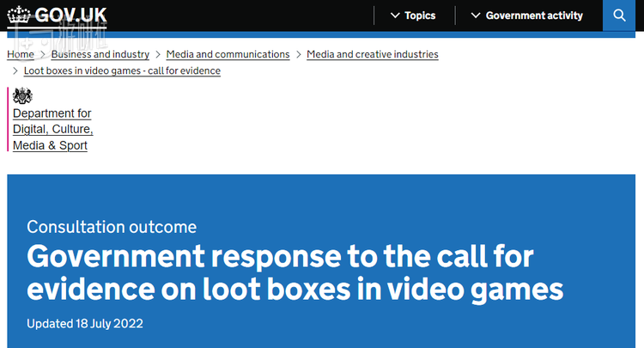Click the 'Government response to the call' heading
Screen dimensions: 644x348
[x=295, y=272]
